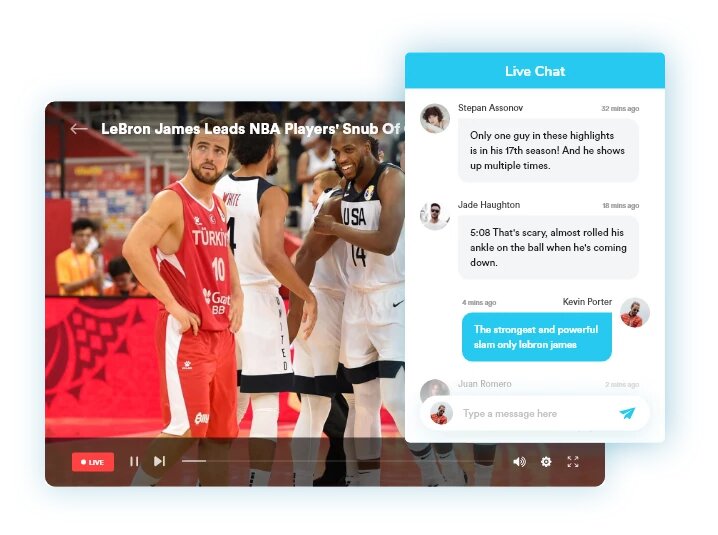Image resolution: width=718 pixels, height=535 pixels.
Task: Click the red LIVE badge
Action: click(x=93, y=462)
